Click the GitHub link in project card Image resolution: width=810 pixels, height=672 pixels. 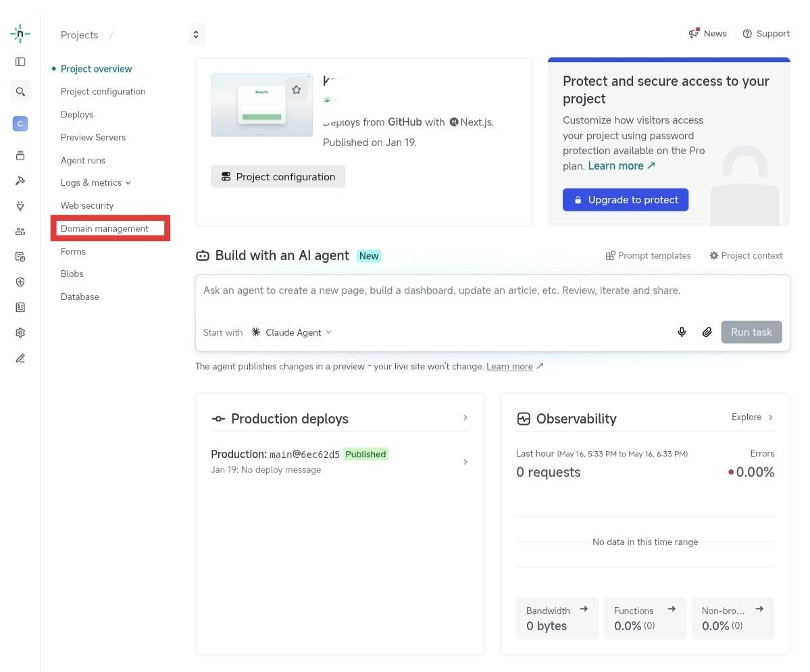(x=405, y=122)
